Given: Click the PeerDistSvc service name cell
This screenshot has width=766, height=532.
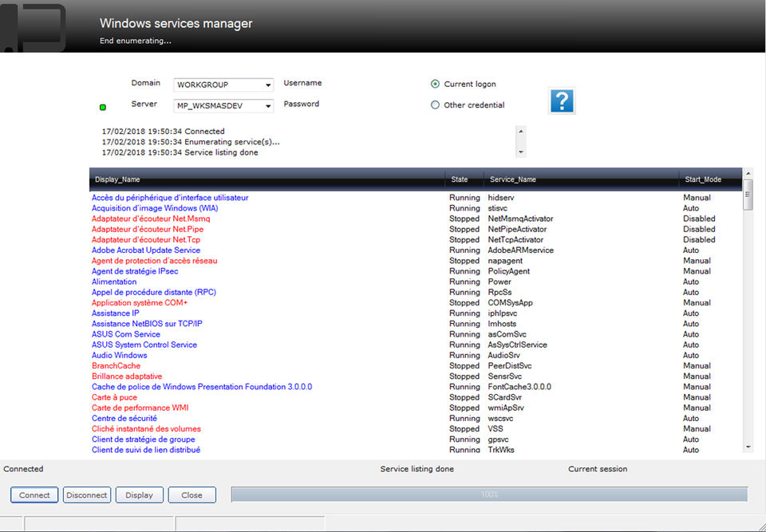Looking at the screenshot, I should point(510,366).
